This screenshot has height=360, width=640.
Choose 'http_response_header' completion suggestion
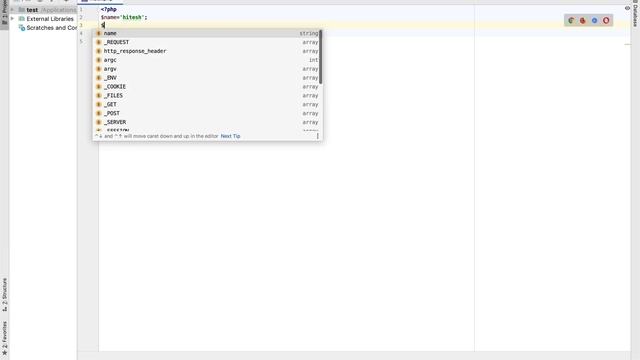[x=207, y=51]
